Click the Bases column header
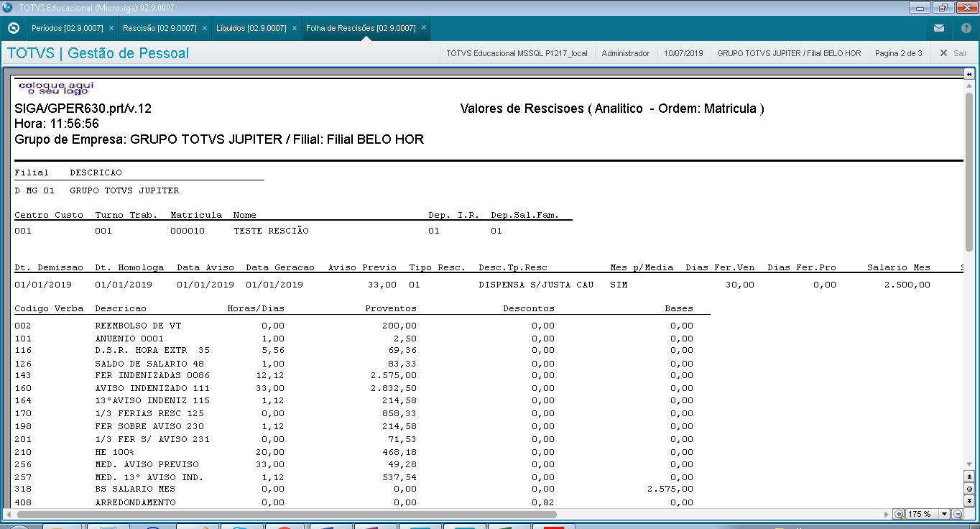 pos(679,308)
